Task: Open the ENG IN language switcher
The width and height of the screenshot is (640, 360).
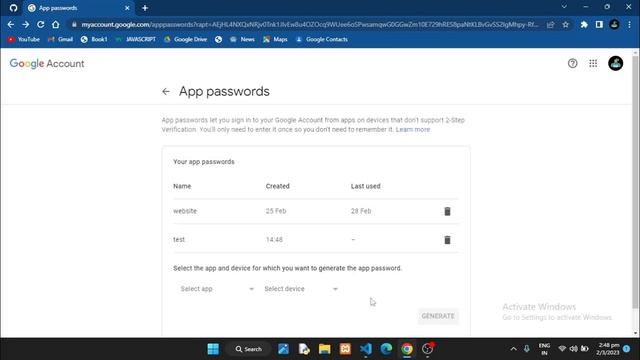Action: tap(544, 349)
